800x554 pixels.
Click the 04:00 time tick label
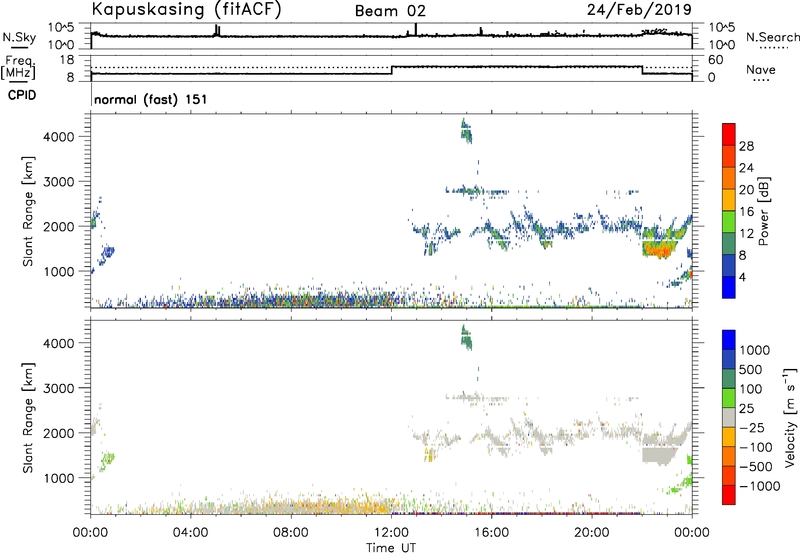point(191,533)
